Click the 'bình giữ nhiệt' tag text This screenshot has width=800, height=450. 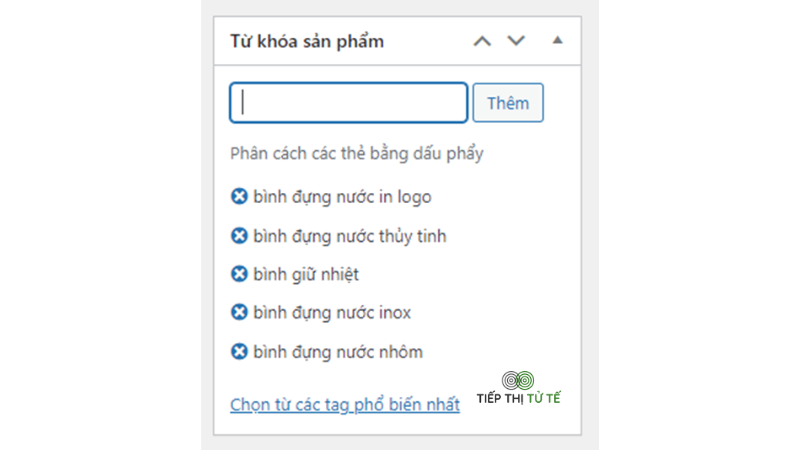(306, 274)
